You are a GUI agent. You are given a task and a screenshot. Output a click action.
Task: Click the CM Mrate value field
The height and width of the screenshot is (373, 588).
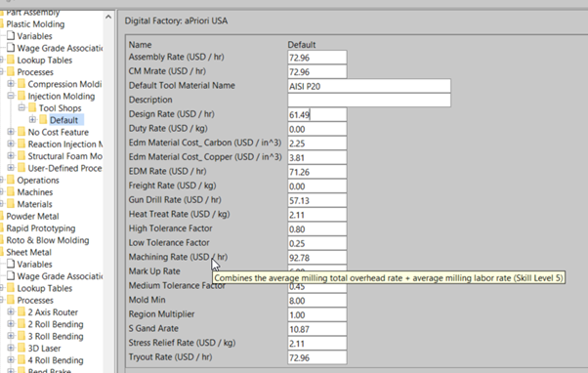tap(317, 71)
